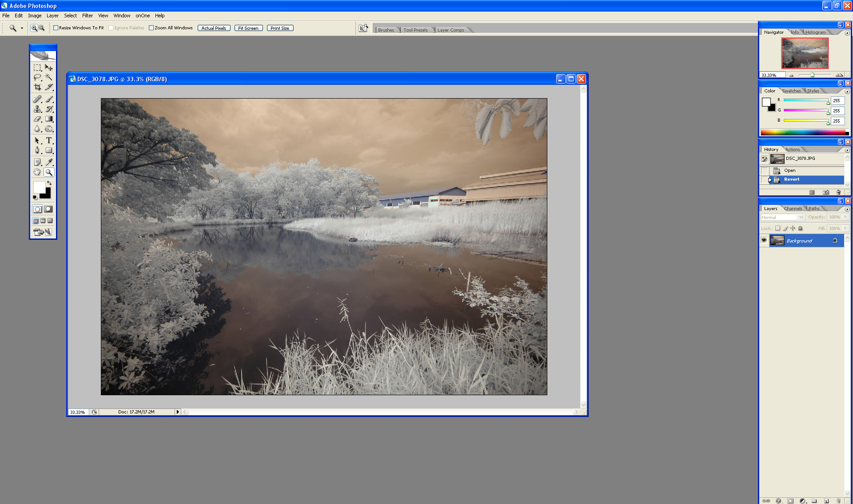Viewport: 853px width, 504px height.
Task: Enable Resize Windows To Fit checkbox
Action: click(x=56, y=28)
